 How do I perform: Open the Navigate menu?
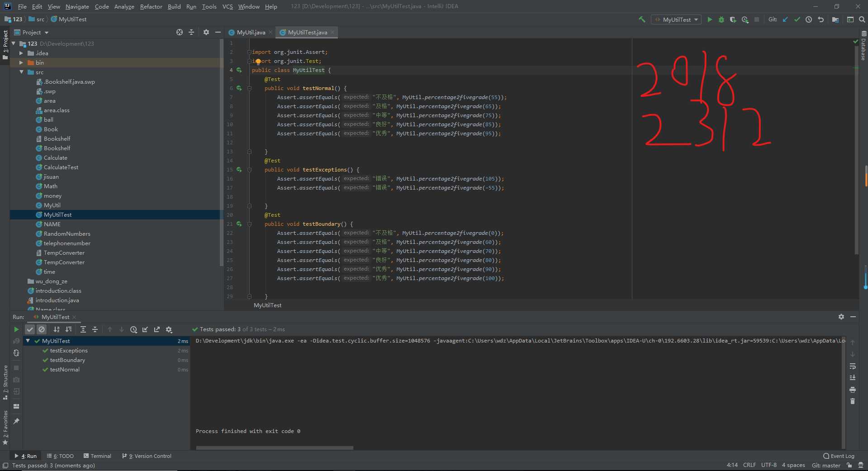point(77,6)
